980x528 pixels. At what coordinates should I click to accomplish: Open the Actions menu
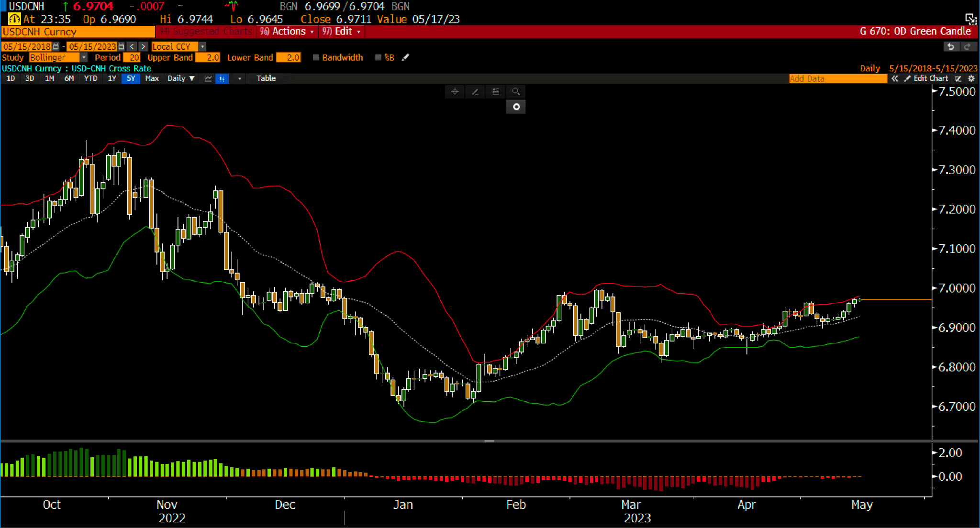[288, 32]
